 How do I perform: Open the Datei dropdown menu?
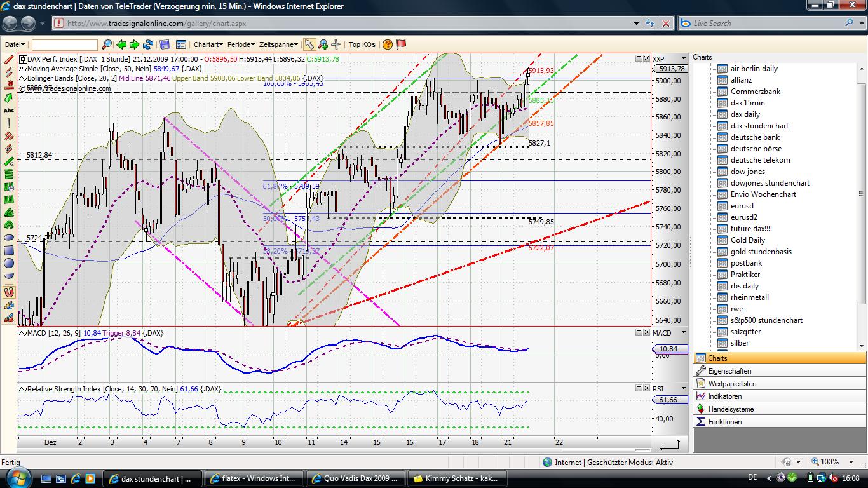(15, 44)
